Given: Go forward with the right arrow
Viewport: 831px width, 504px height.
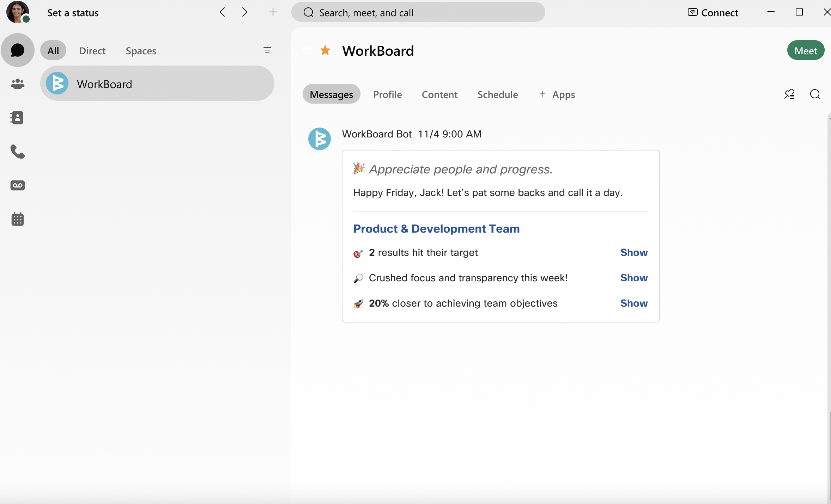Looking at the screenshot, I should [244, 12].
